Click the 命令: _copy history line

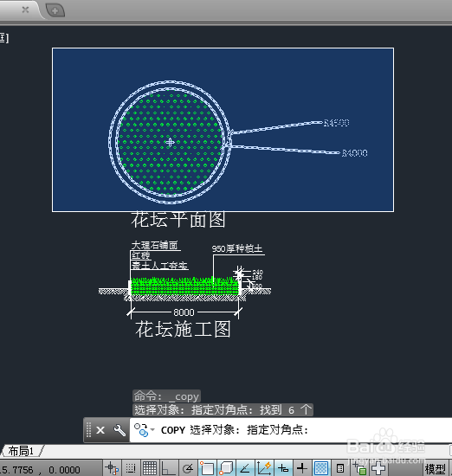[x=166, y=396]
